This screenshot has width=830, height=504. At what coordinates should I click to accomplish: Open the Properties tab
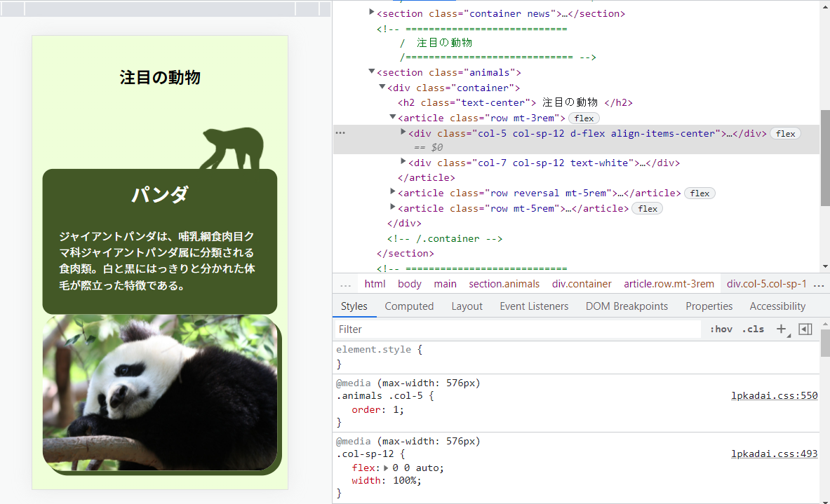[x=709, y=306]
